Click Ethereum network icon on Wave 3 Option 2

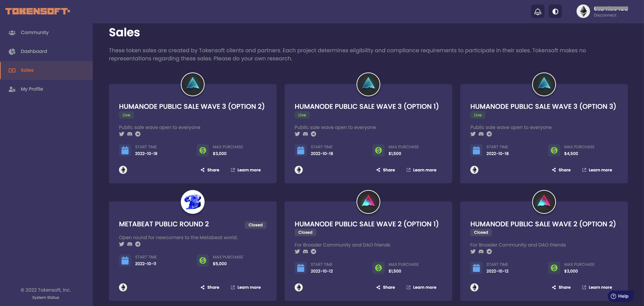[x=123, y=170]
